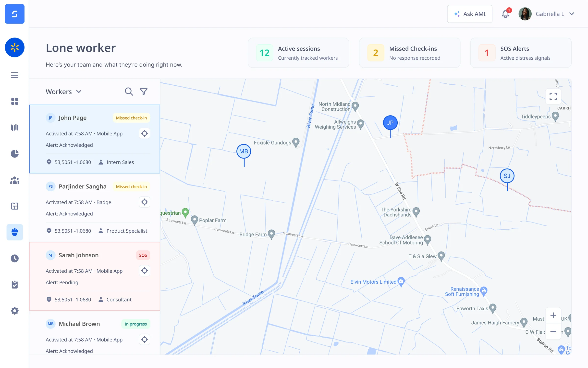Open the floor plan icon in sidebar

click(x=15, y=206)
